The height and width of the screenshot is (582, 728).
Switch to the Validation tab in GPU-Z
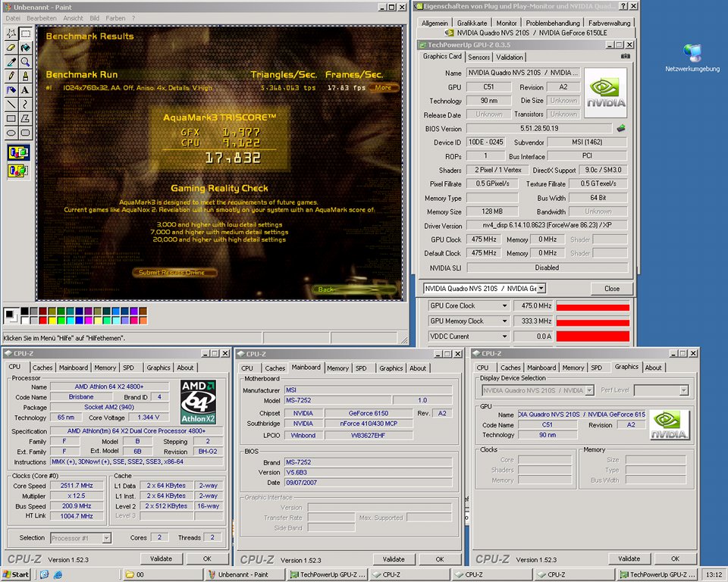point(510,57)
